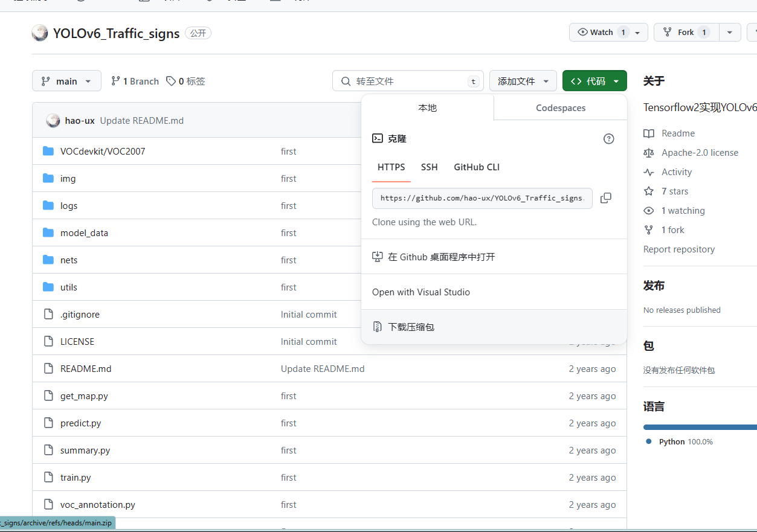The width and height of the screenshot is (757, 532).
Task: Open the summary.py file
Action: coord(85,450)
